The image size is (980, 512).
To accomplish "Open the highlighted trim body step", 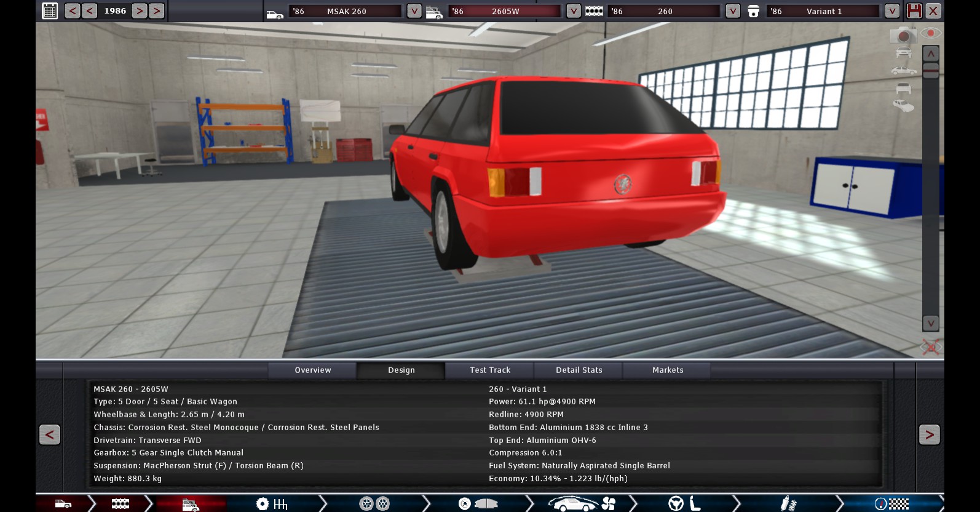I will 191,504.
